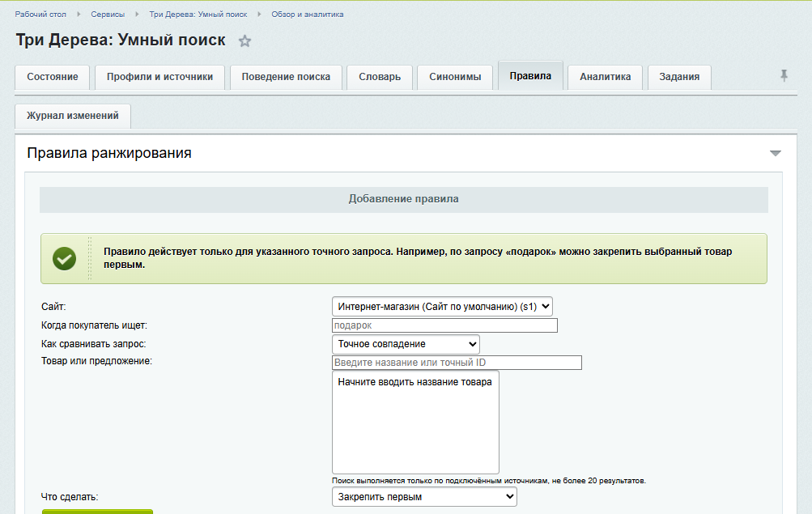The height and width of the screenshot is (514, 812).
Task: Click the Обзор и аналитика breadcrumb
Action: (x=308, y=15)
